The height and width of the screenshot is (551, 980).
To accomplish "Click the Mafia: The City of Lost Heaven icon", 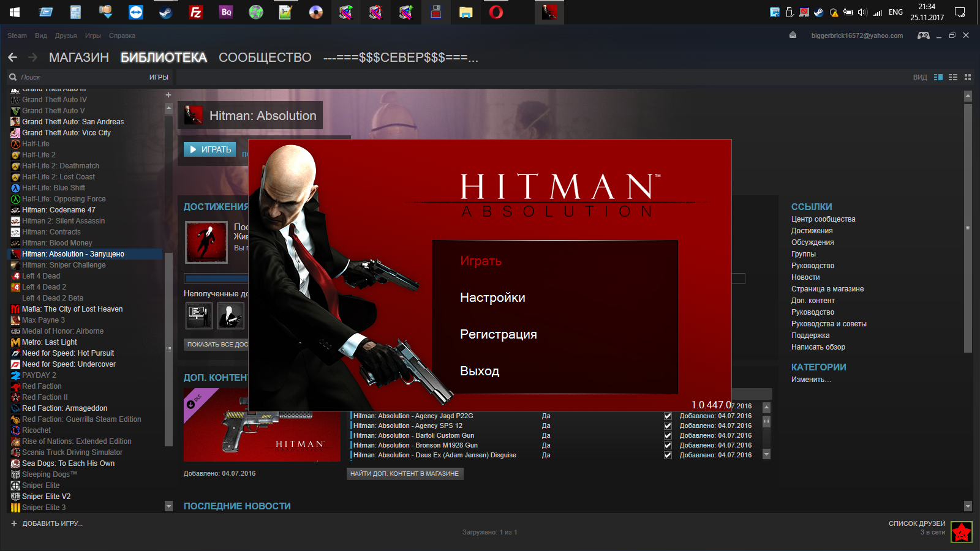I will pos(15,309).
